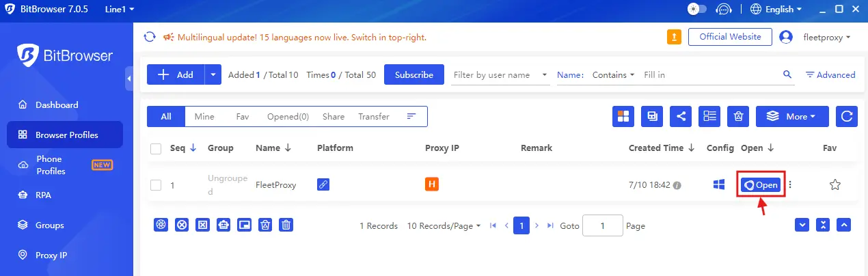Open Filter by user name dropdown
The width and height of the screenshot is (868, 276).
pyautogui.click(x=500, y=74)
